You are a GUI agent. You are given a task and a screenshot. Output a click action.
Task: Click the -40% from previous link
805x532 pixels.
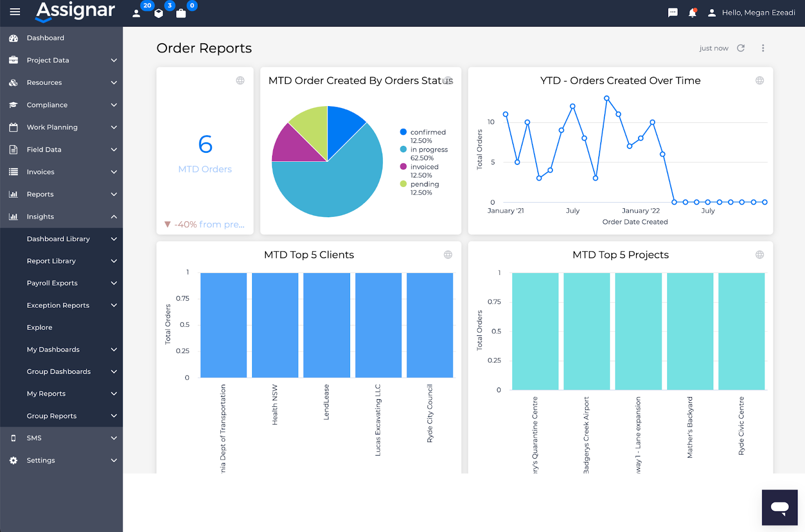[x=205, y=224]
